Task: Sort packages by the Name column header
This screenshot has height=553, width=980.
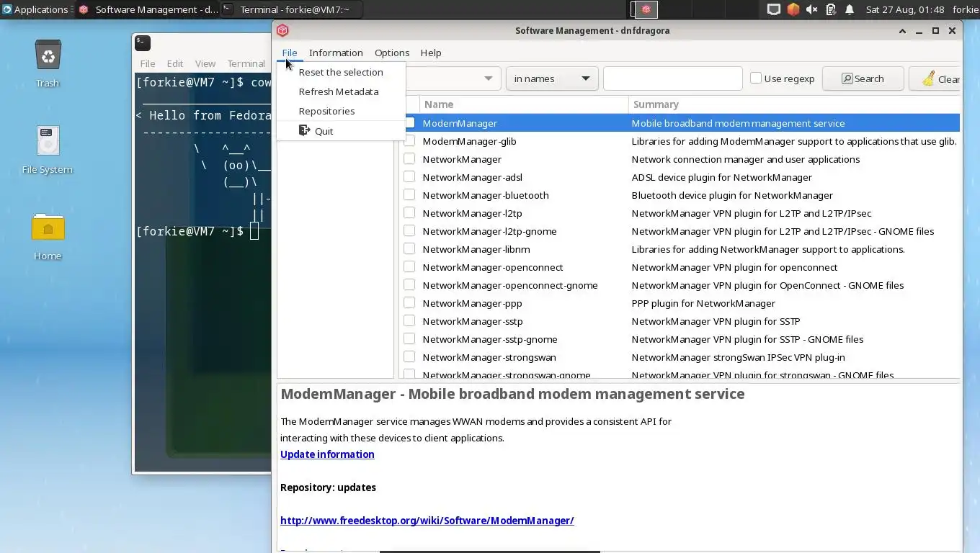Action: 524,104
